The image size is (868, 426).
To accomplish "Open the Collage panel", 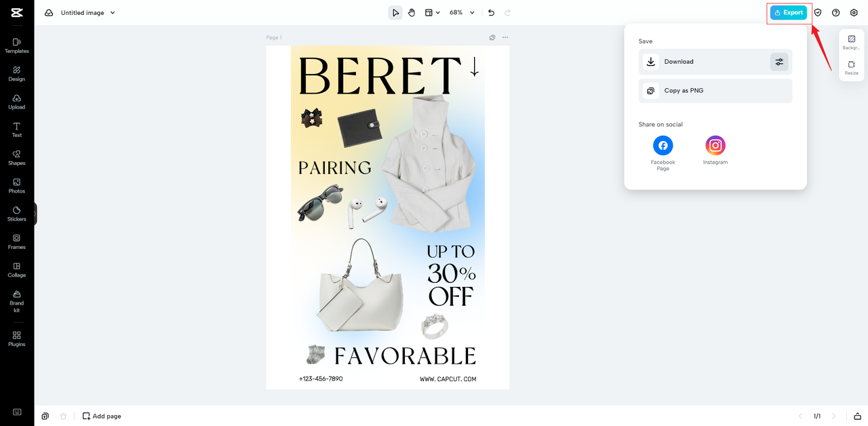I will click(x=16, y=270).
